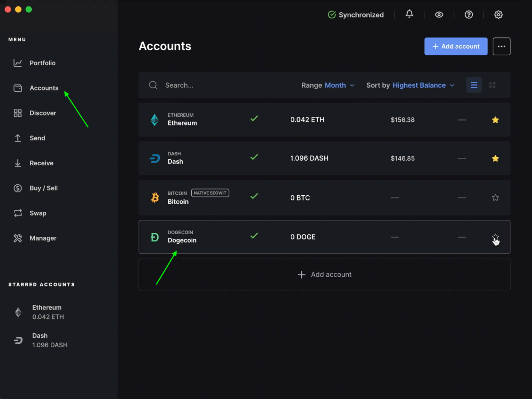Click the Discover grid icon
This screenshot has width=532, height=399.
(x=18, y=113)
